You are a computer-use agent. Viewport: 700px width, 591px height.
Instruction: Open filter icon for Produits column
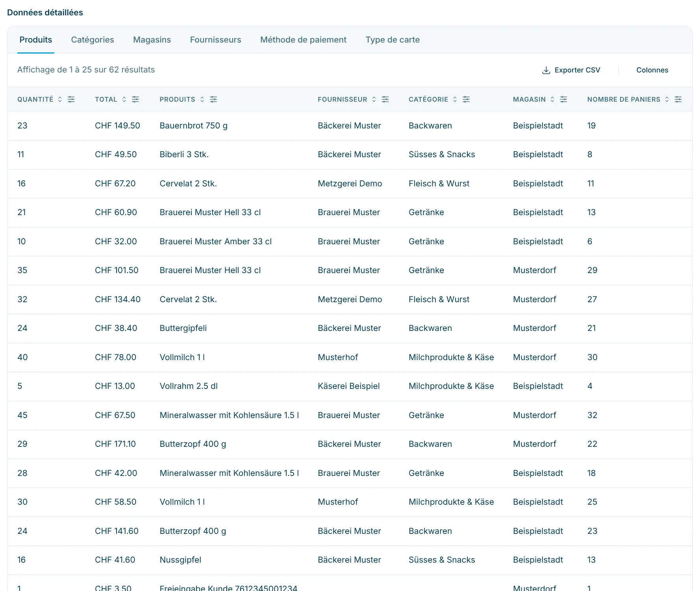pyautogui.click(x=213, y=99)
